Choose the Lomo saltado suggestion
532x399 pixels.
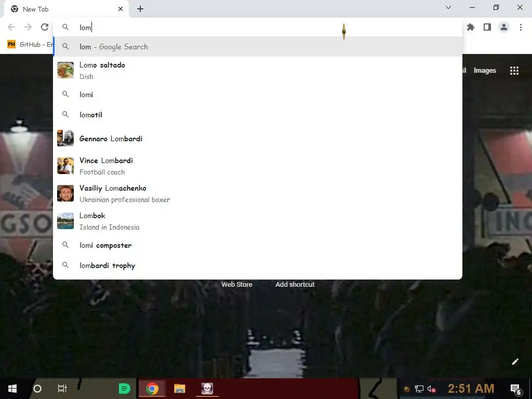point(258,71)
